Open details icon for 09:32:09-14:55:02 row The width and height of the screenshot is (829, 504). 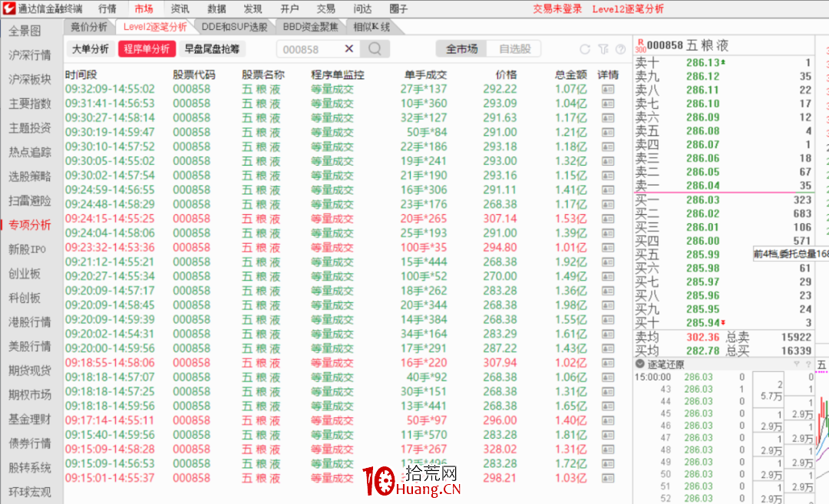click(x=608, y=89)
